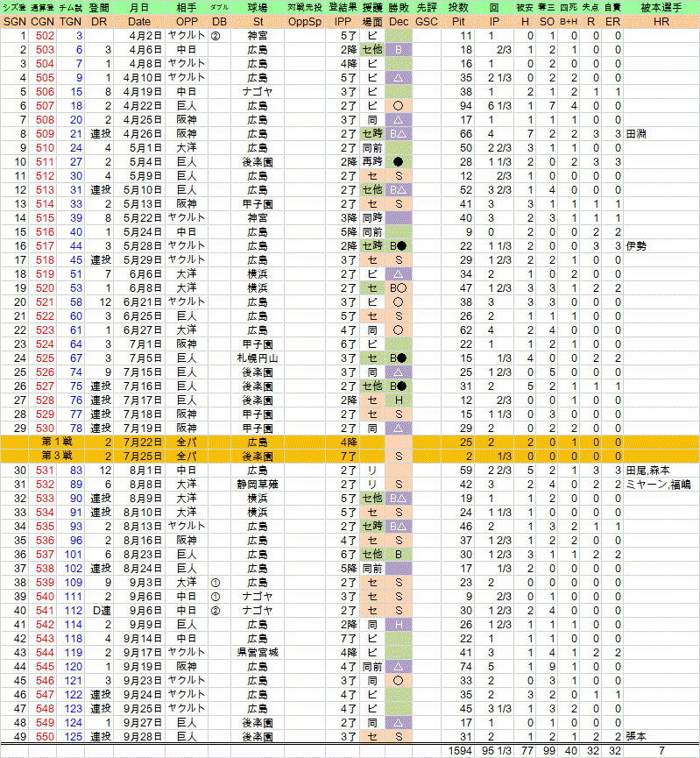Select the date cell 4月22日
Image resolution: width=700 pixels, height=758 pixels.
coord(142,106)
